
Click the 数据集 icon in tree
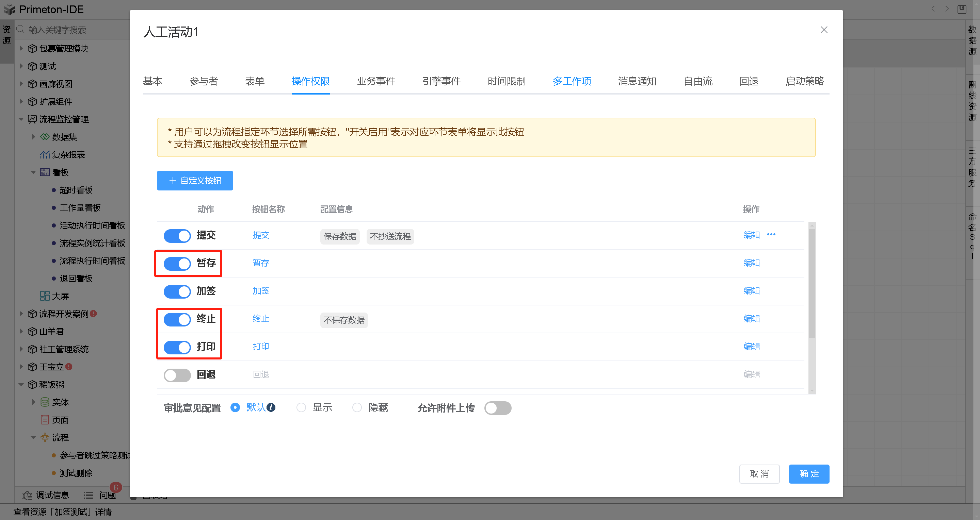pyautogui.click(x=45, y=137)
